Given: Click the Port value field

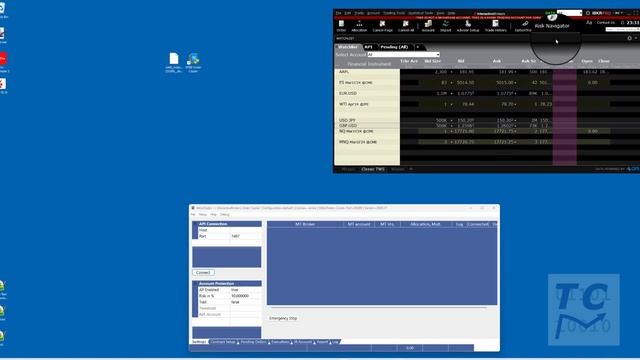Looking at the screenshot, I should 245,236.
